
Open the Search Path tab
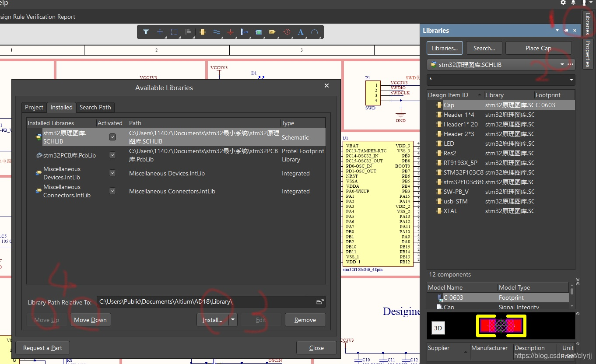pos(95,107)
